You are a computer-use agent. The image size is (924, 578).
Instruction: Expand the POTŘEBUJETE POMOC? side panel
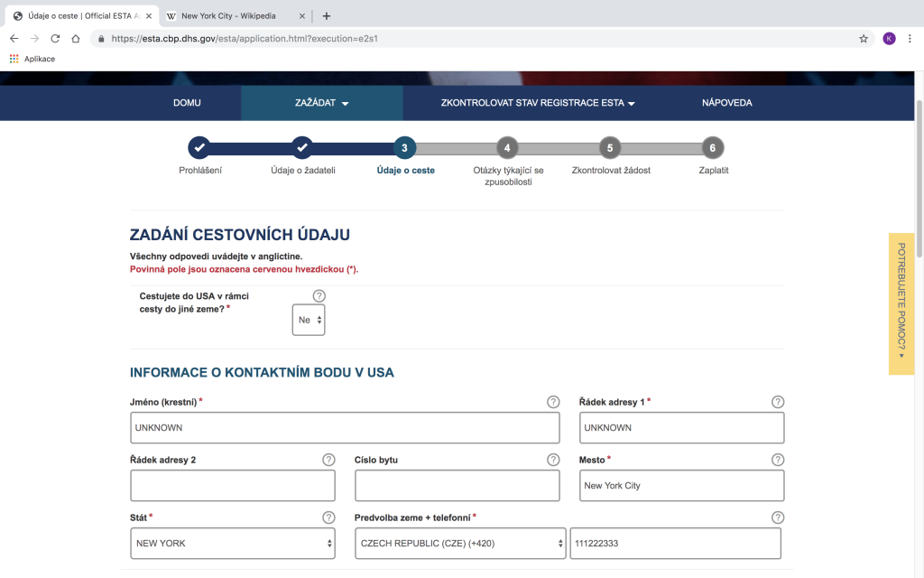tap(901, 303)
